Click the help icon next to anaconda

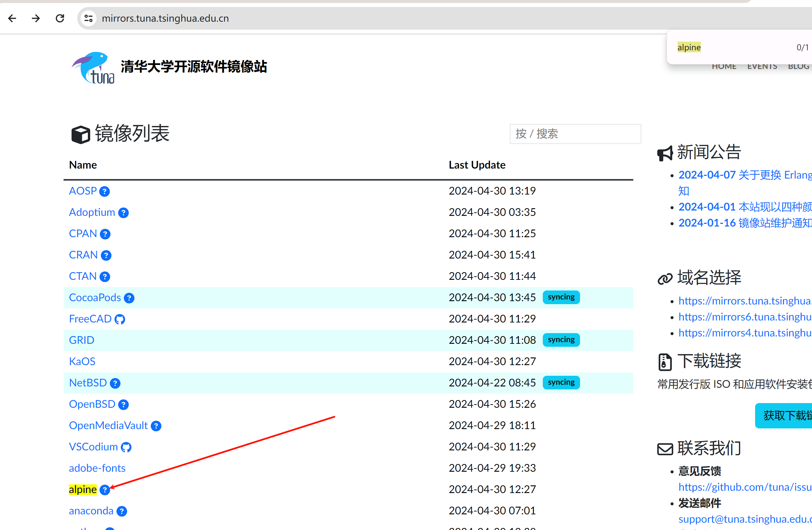121,511
